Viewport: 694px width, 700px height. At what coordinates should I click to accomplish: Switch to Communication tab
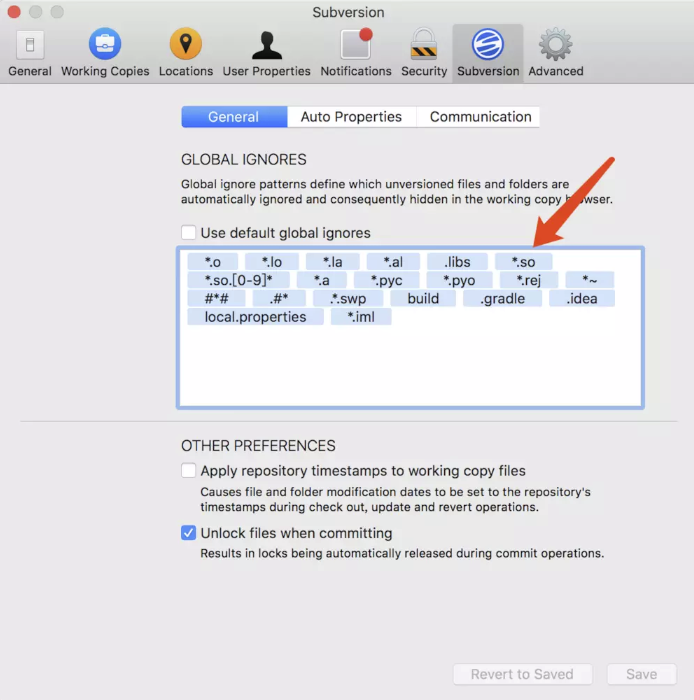(x=480, y=117)
